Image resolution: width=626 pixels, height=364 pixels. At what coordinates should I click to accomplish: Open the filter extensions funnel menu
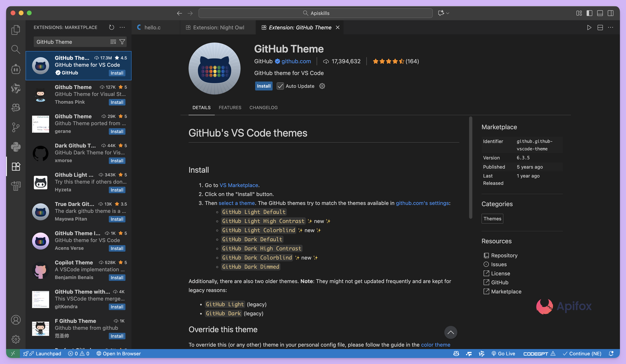pyautogui.click(x=122, y=42)
